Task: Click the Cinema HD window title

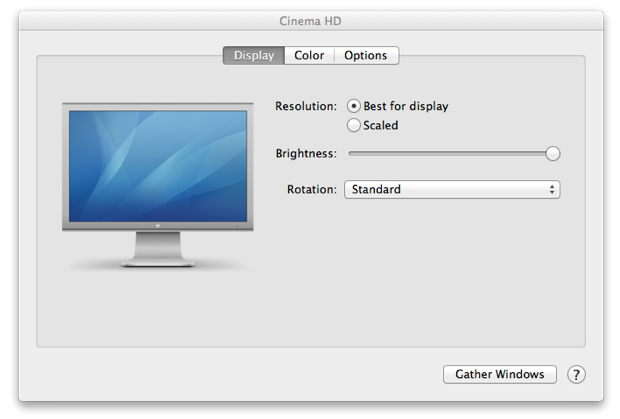Action: pos(310,21)
